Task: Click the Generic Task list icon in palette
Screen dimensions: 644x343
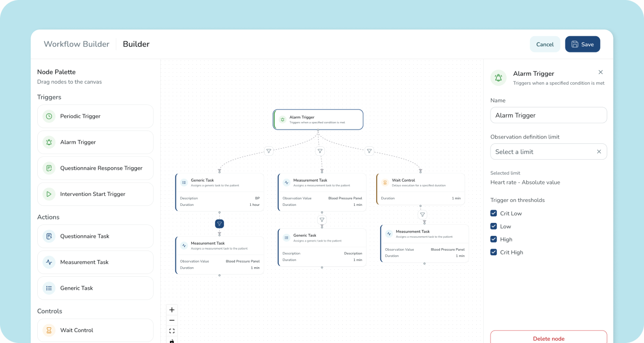Action: coord(49,288)
